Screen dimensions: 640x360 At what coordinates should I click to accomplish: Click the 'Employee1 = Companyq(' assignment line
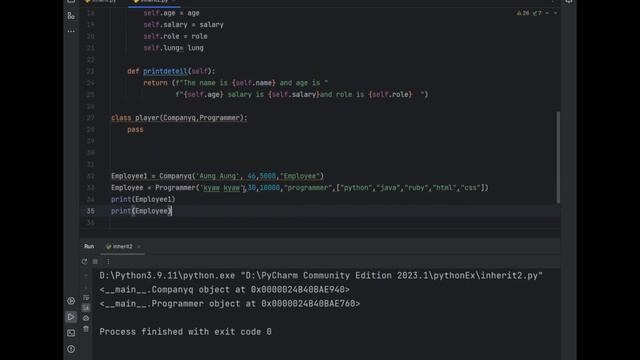[x=217, y=176]
